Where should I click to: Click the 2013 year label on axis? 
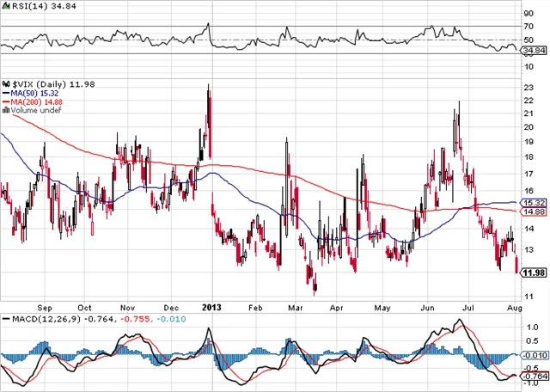point(212,308)
